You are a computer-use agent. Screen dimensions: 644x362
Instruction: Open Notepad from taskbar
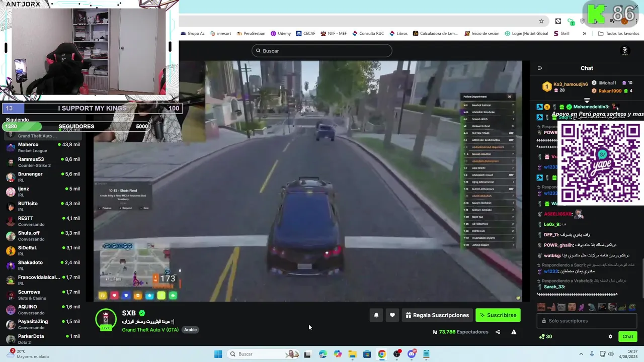(x=426, y=354)
